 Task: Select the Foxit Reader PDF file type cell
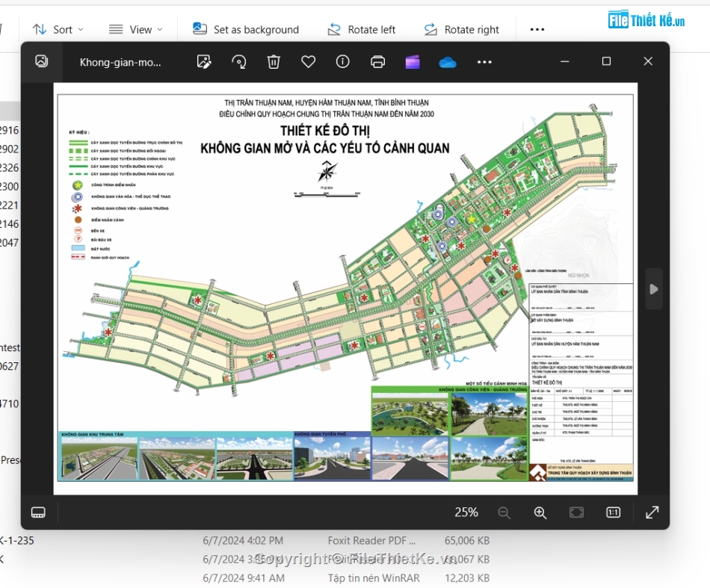pyautogui.click(x=371, y=540)
